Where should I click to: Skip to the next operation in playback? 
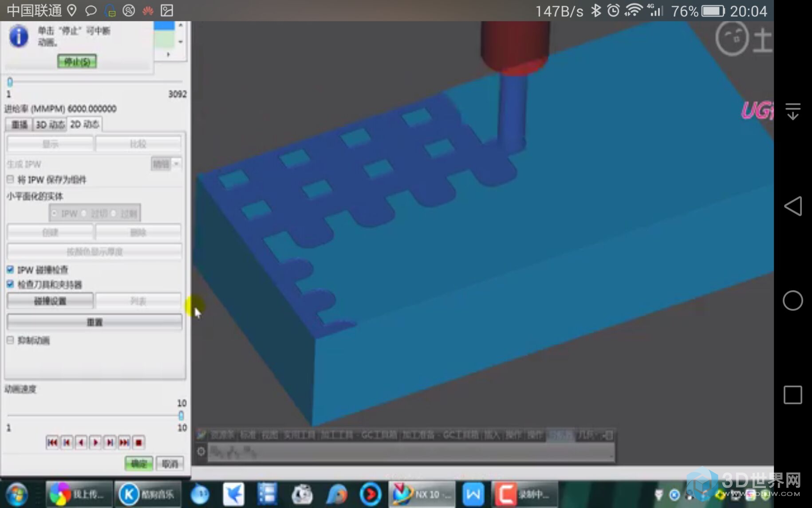124,442
